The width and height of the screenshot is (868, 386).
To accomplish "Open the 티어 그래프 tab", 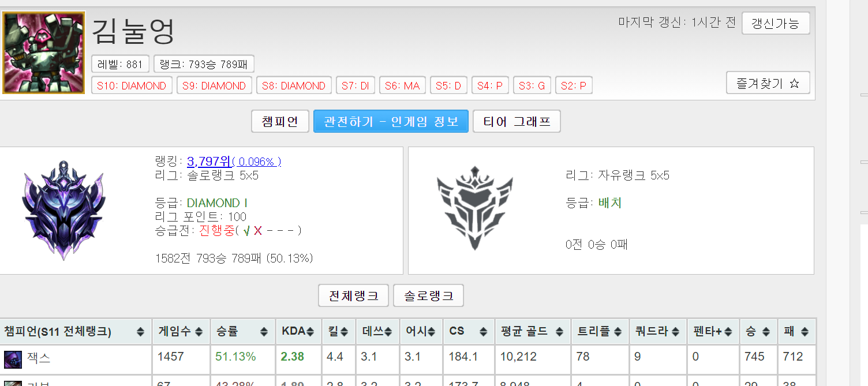I will click(517, 122).
